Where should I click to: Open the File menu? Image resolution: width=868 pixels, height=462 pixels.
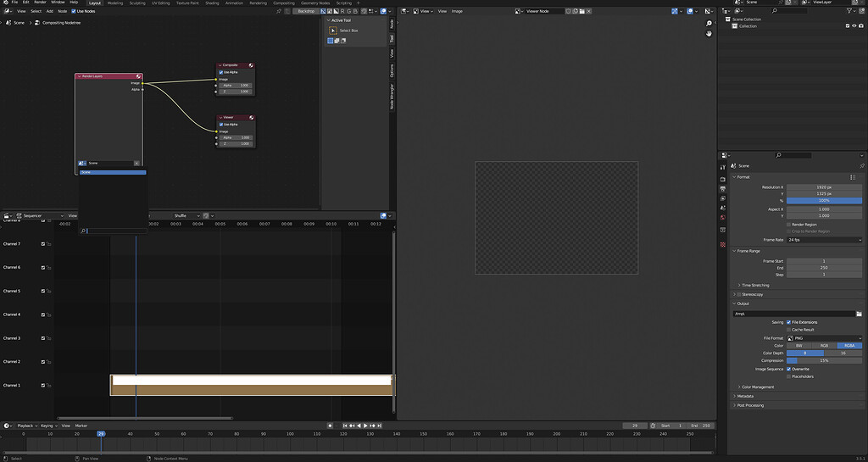(14, 3)
